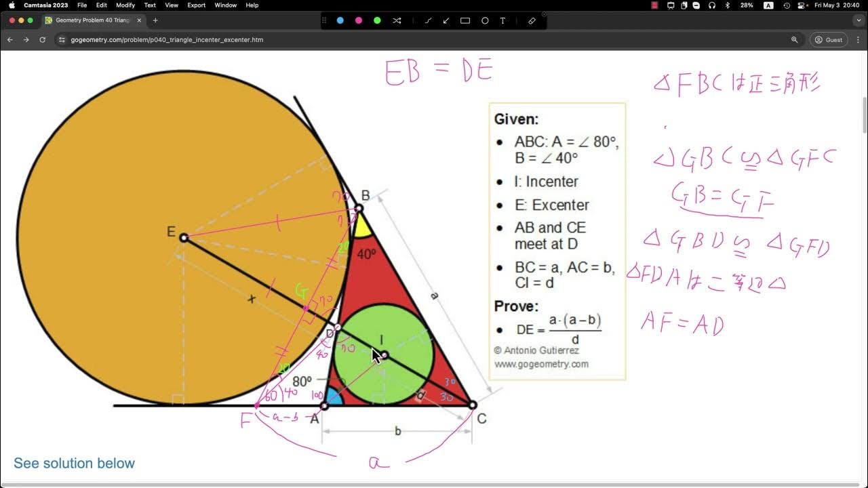868x488 pixels.
Task: Open the Modify menu in Camtasia
Action: pos(125,5)
